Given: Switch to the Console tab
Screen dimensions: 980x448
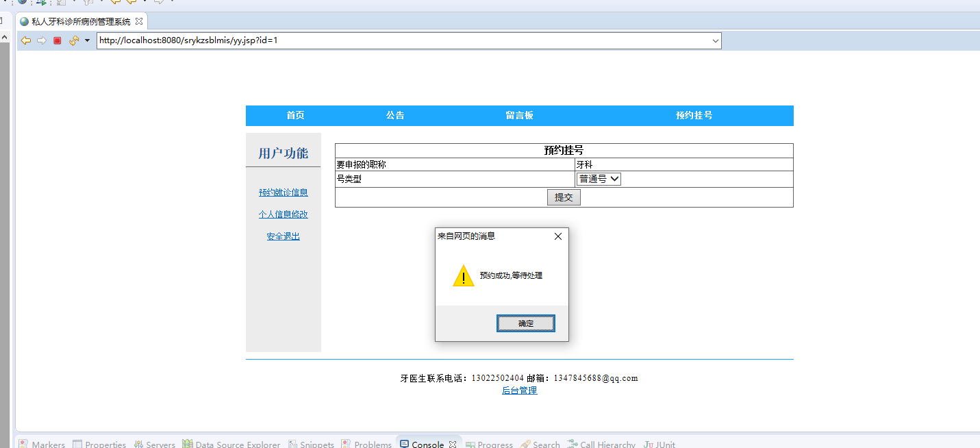Looking at the screenshot, I should tap(428, 444).
